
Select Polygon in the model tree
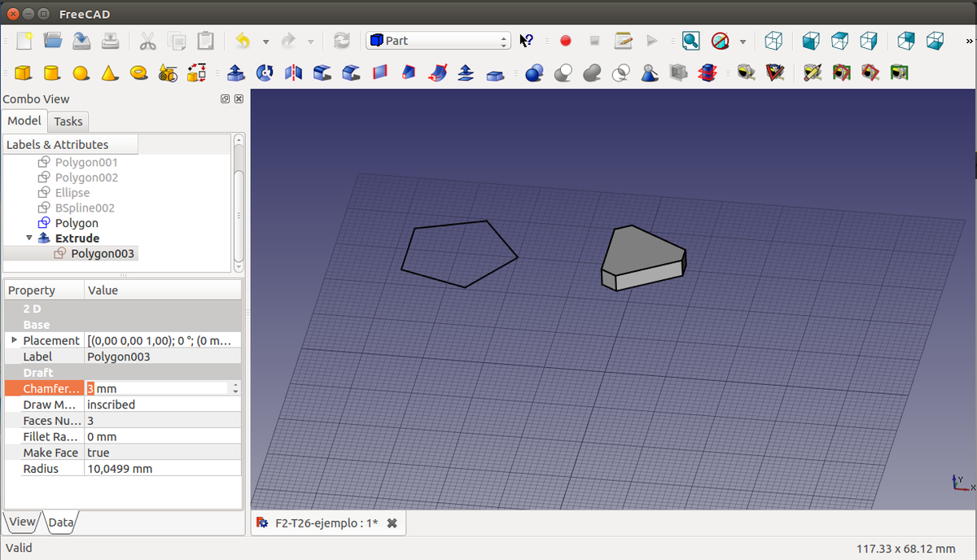coord(77,223)
